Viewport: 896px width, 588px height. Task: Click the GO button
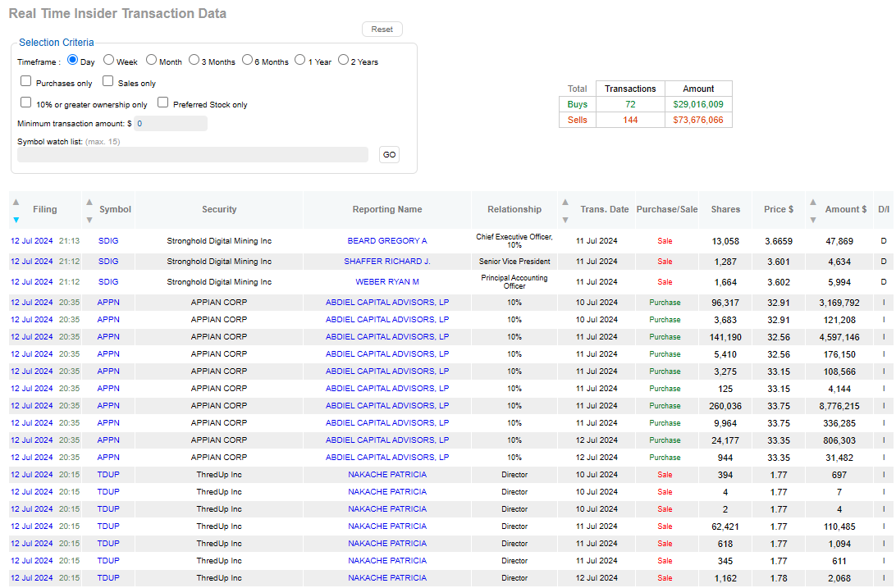click(x=389, y=155)
